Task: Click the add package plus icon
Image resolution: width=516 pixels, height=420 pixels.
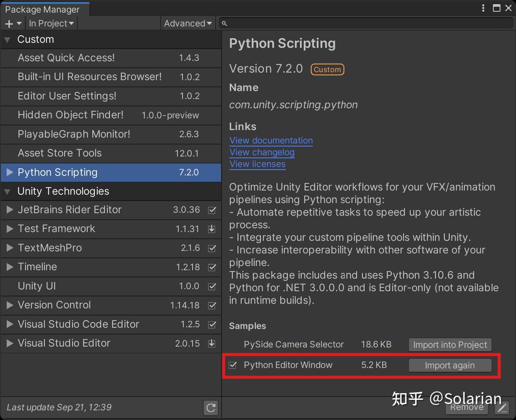Action: coord(8,23)
